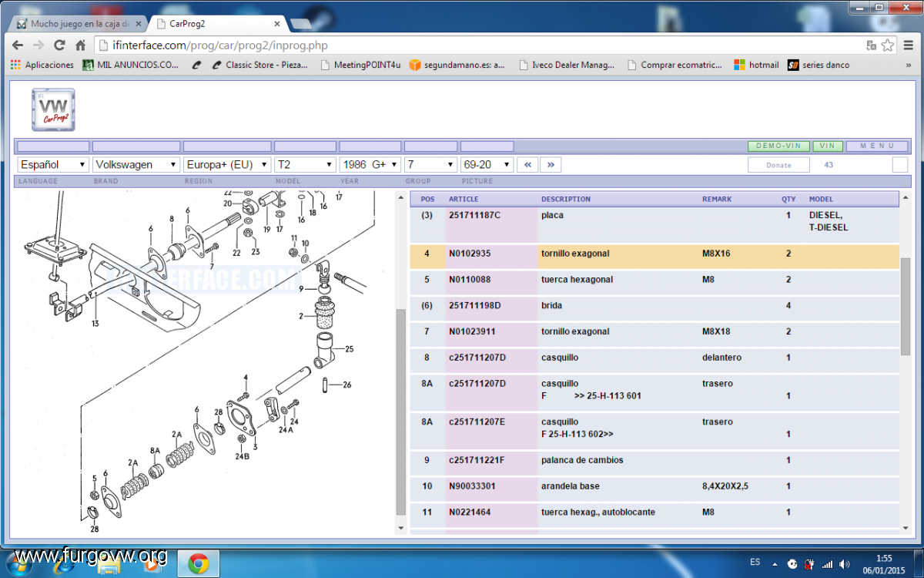This screenshot has height=578, width=924.
Task: Click the DEMO-VIN button
Action: (778, 146)
